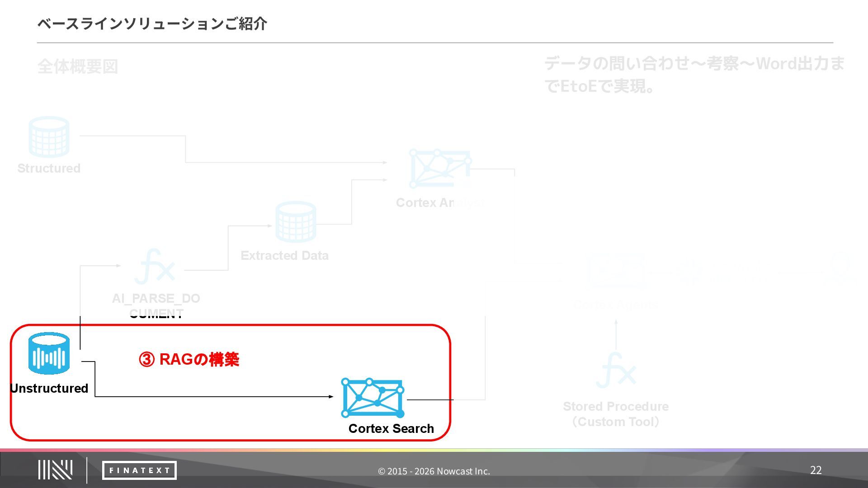This screenshot has width=868, height=488.
Task: Click the Cortex Search network icon
Action: click(x=373, y=398)
